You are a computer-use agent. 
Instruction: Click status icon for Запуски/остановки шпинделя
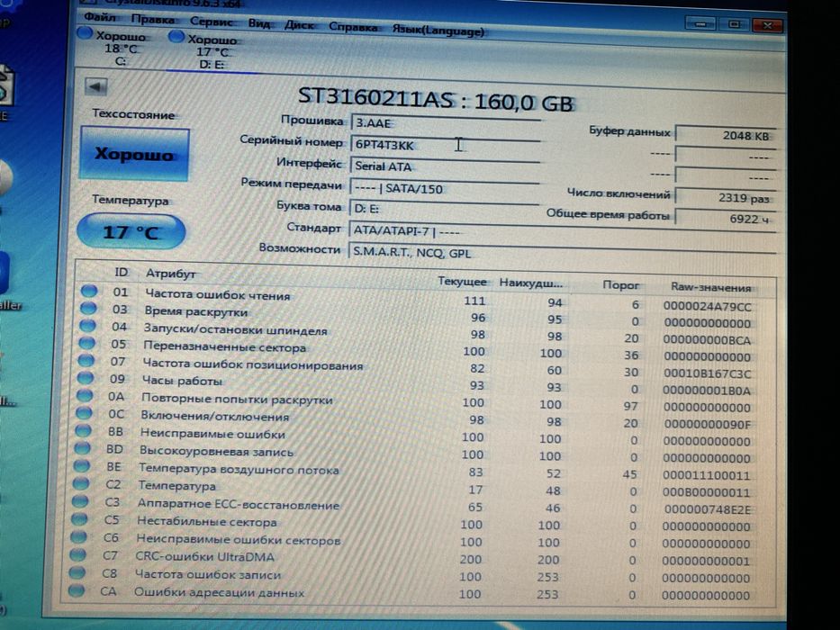[87, 326]
